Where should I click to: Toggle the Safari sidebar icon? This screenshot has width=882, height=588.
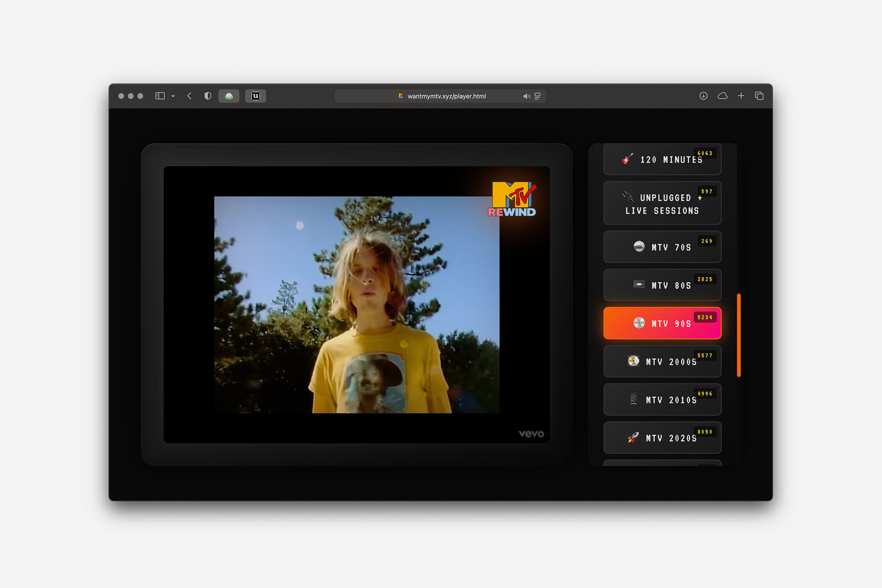pyautogui.click(x=160, y=96)
